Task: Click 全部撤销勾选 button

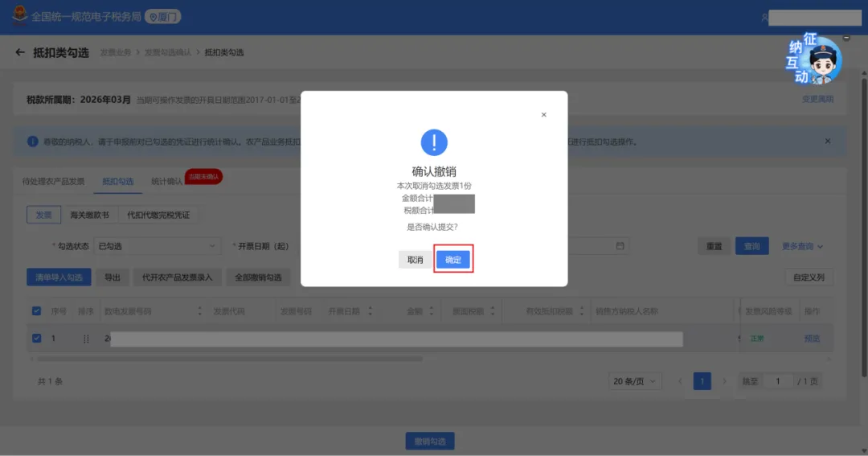Action: tap(258, 277)
